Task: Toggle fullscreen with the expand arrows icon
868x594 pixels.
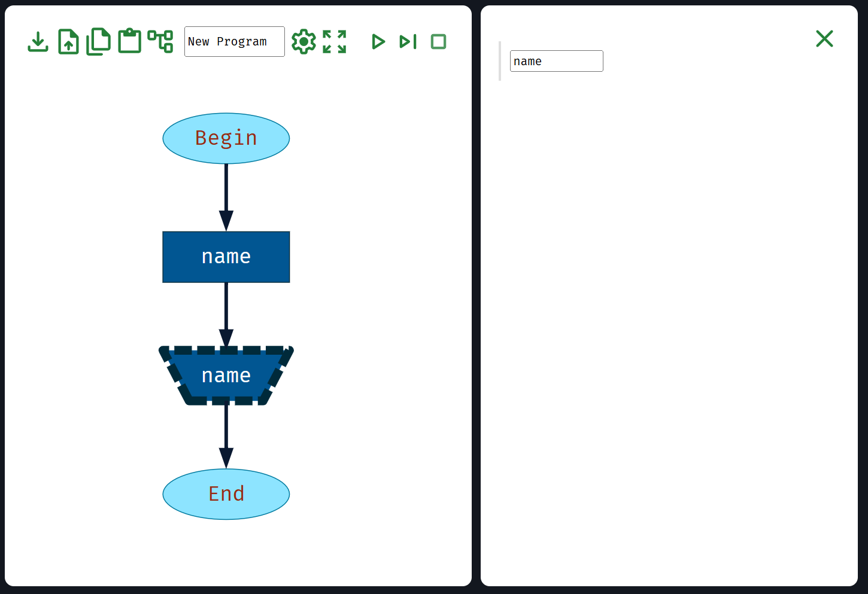Action: pyautogui.click(x=335, y=42)
